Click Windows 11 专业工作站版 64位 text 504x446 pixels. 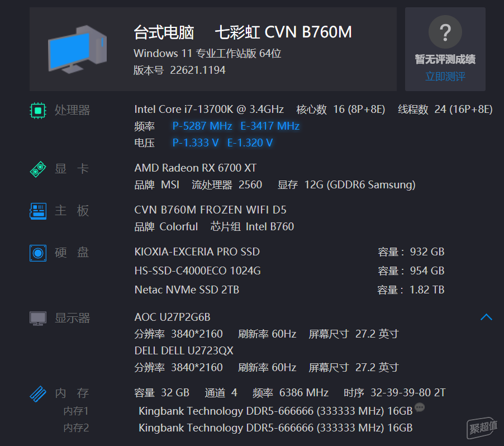pos(207,54)
